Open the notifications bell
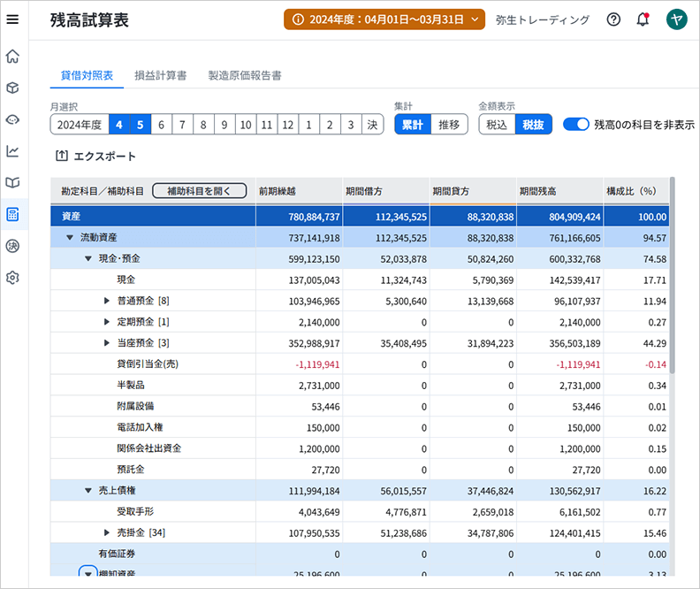Viewport: 700px width, 589px height. point(643,19)
